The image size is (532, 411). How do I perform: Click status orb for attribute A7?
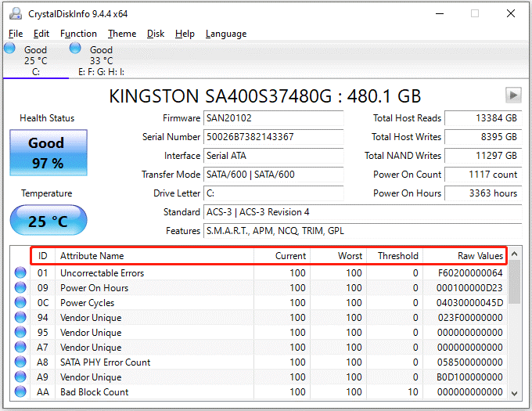[20, 347]
